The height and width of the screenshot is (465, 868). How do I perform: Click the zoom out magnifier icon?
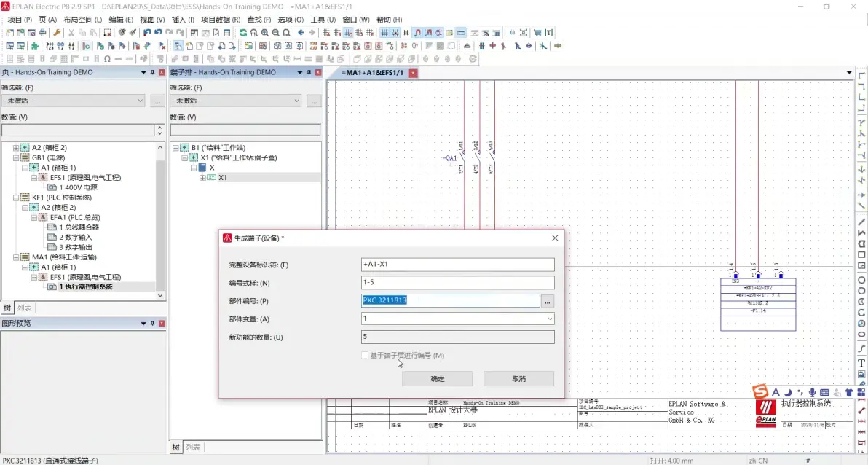point(276,33)
